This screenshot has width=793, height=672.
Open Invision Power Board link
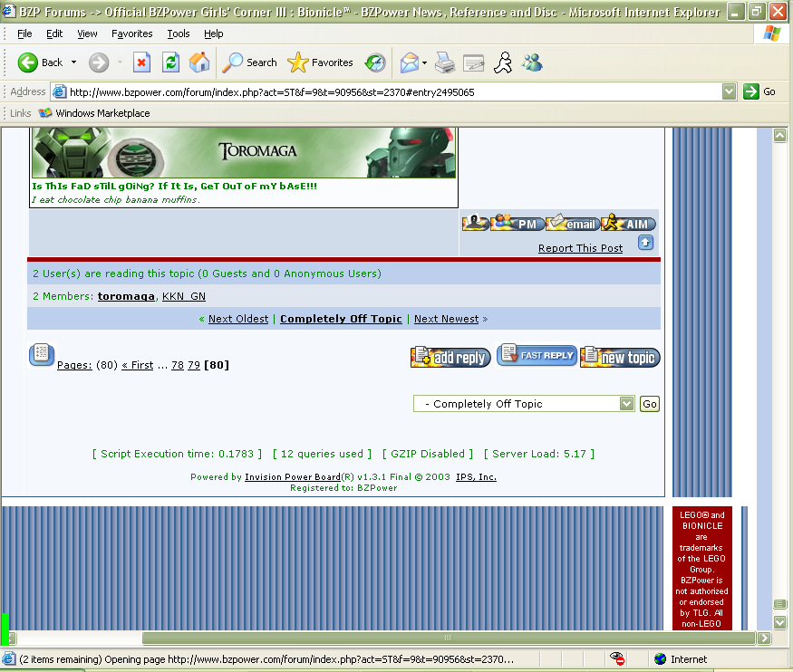[293, 477]
